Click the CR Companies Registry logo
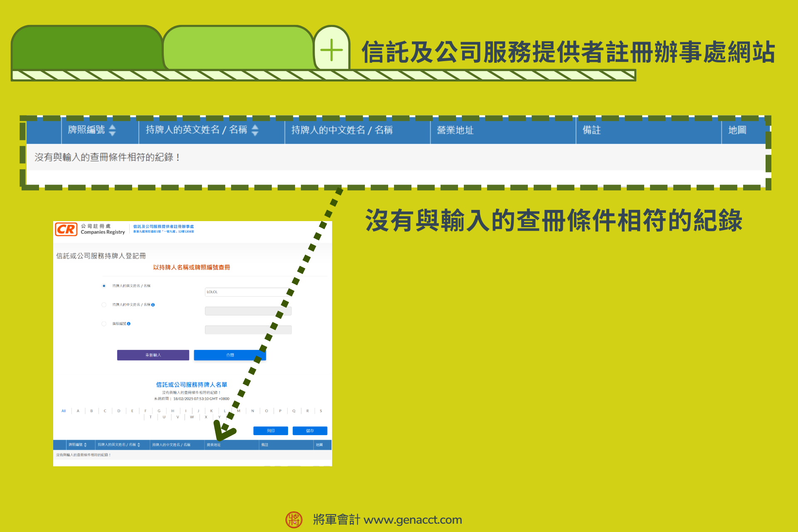Viewport: 798px width, 532px height. pos(66,229)
